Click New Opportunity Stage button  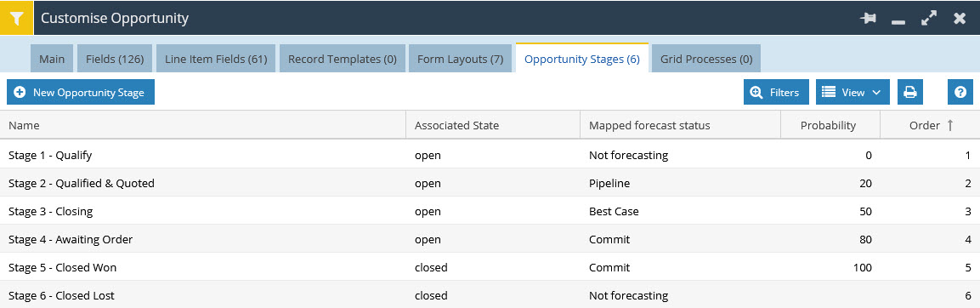click(81, 92)
